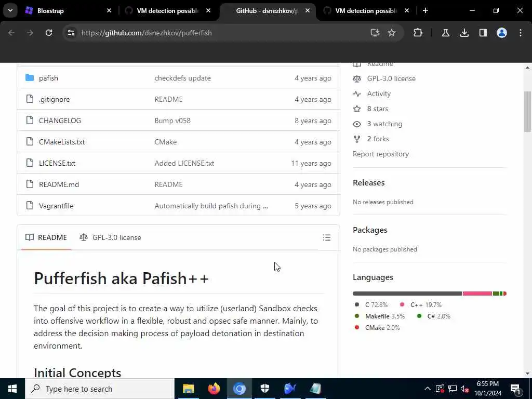532x399 pixels.
Task: Click the pafish folder icon
Action: point(30,78)
